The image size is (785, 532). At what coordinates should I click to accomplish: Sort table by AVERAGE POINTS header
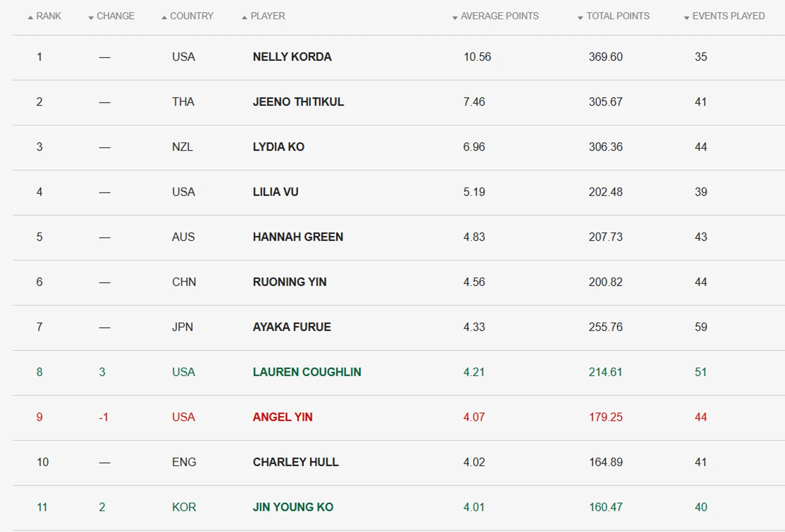coord(499,16)
